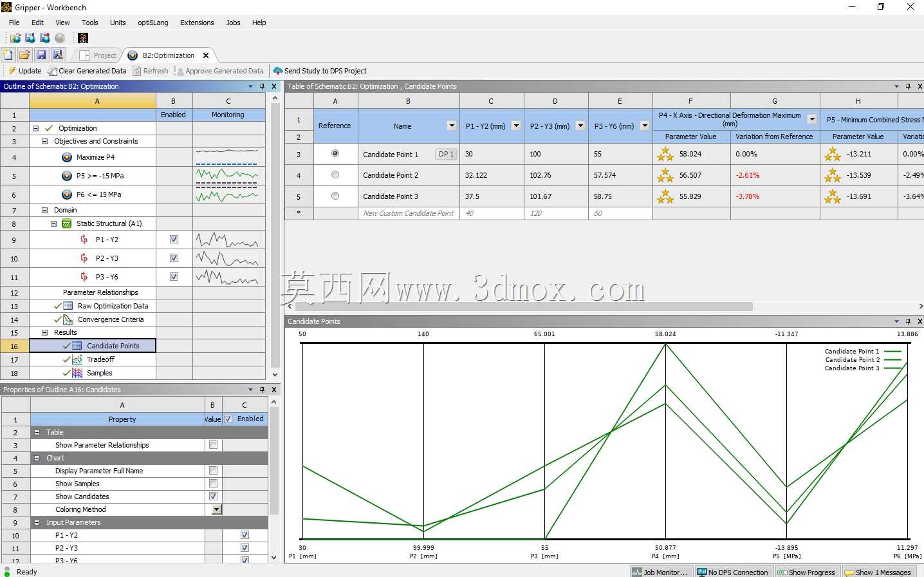Click the P6 <= 15 MPa constraint icon

(x=67, y=194)
